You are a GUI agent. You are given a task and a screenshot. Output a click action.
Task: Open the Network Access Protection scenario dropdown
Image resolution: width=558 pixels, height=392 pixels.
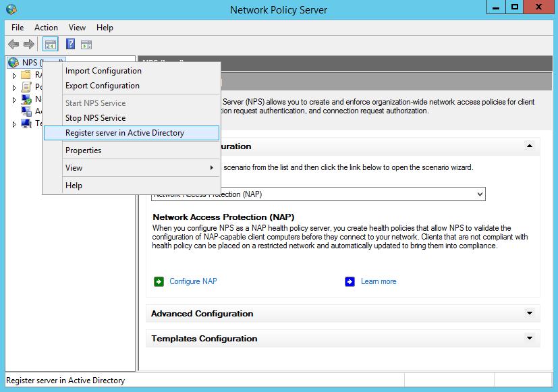click(480, 194)
